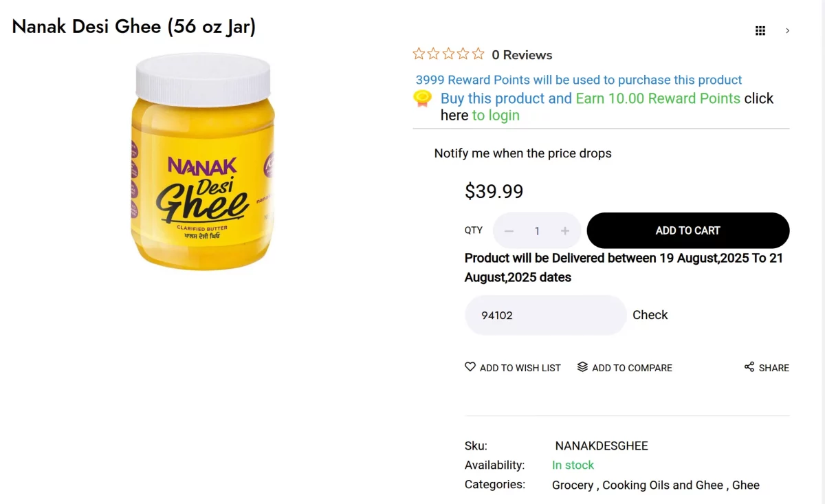Open the Grocery category link
825x504 pixels.
pyautogui.click(x=572, y=485)
